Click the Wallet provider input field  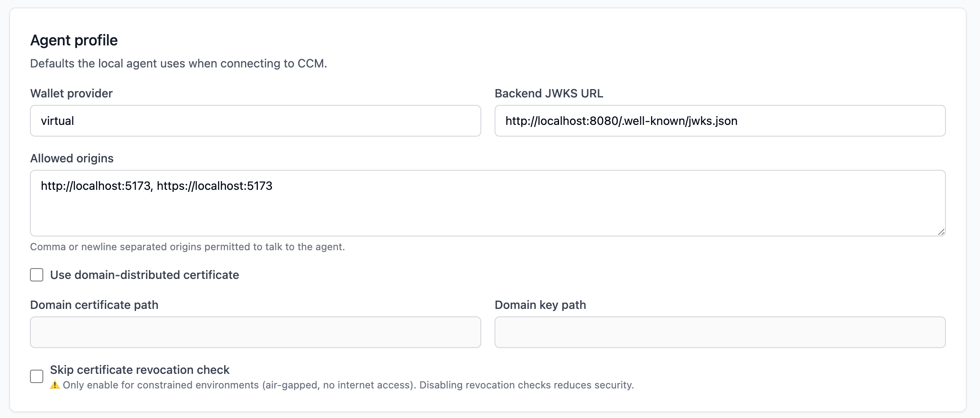[x=255, y=121]
